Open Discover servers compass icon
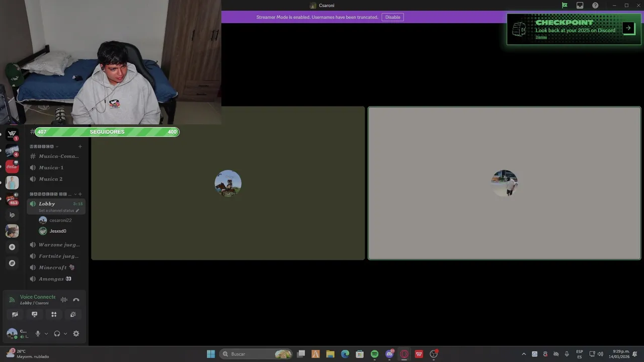The height and width of the screenshot is (362, 644). [x=12, y=263]
